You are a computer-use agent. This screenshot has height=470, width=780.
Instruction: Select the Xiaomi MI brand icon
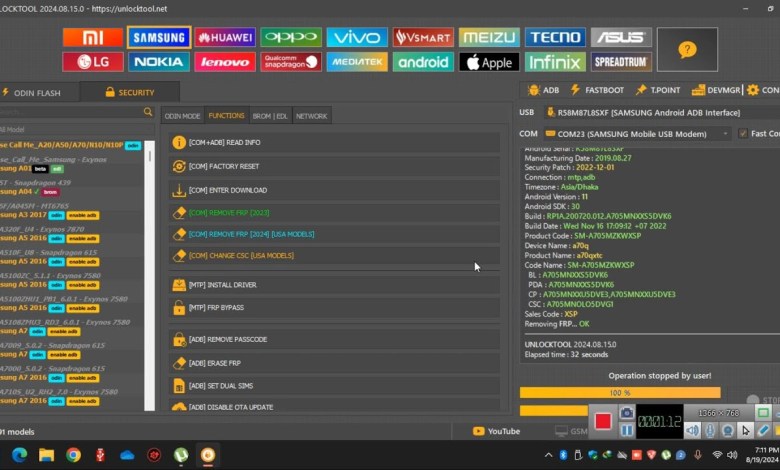93,38
